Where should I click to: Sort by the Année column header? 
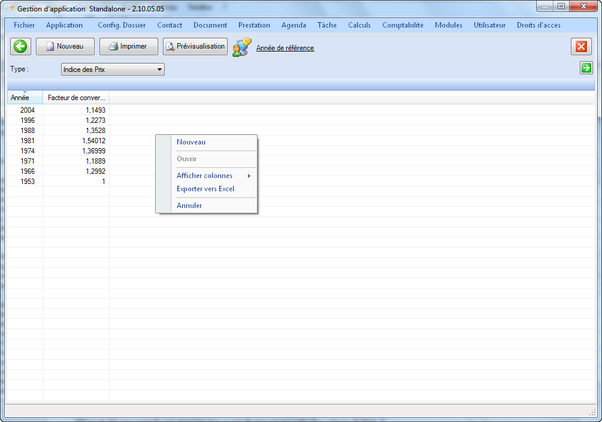[20, 98]
